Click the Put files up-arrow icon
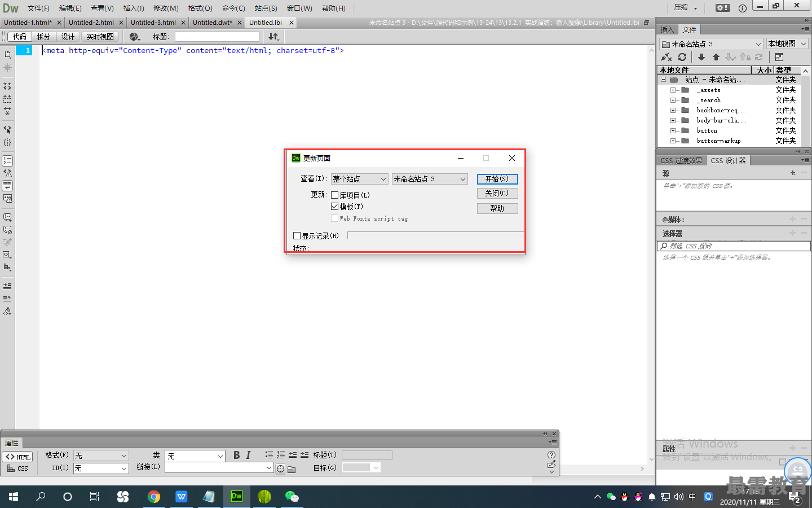812x508 pixels. (x=716, y=57)
